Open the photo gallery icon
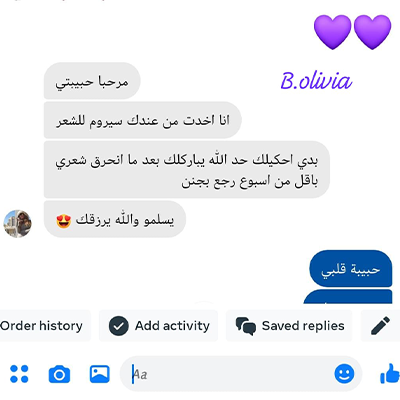 click(x=100, y=374)
